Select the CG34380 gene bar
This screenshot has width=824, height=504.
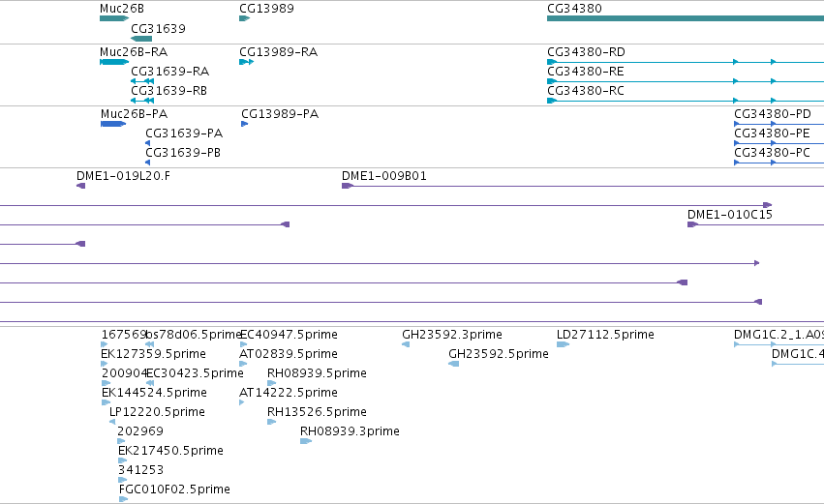pos(686,19)
